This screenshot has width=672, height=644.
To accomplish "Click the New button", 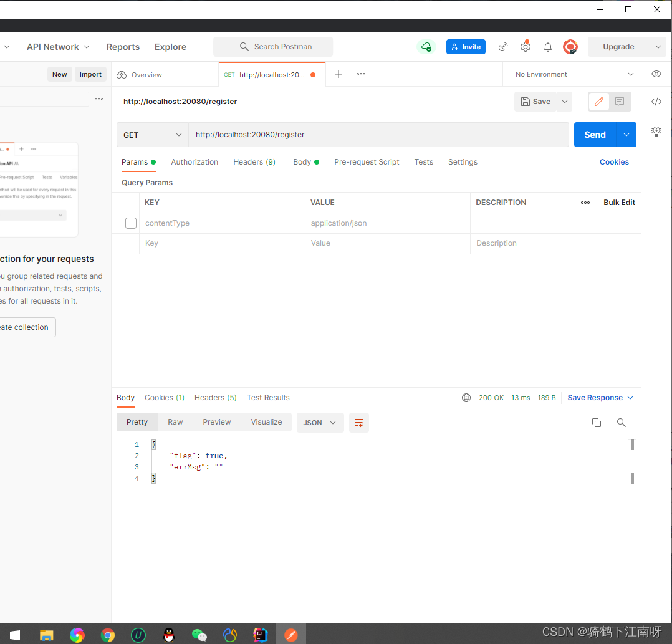I will point(60,74).
